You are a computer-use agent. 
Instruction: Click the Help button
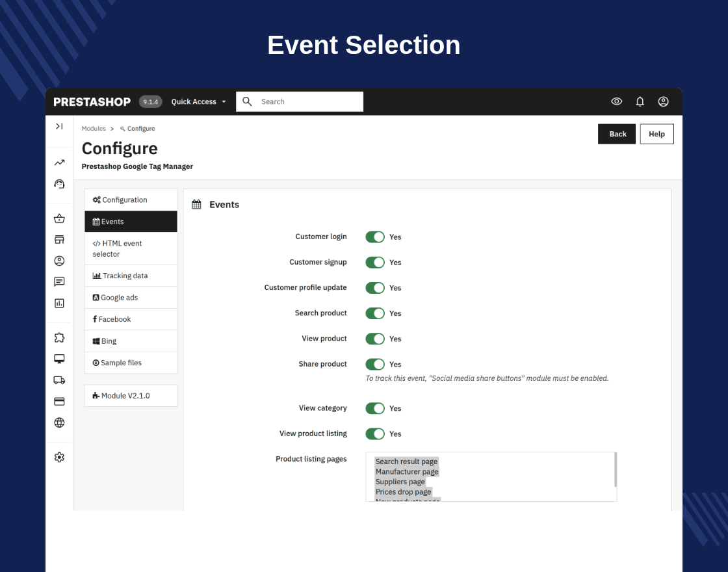656,134
